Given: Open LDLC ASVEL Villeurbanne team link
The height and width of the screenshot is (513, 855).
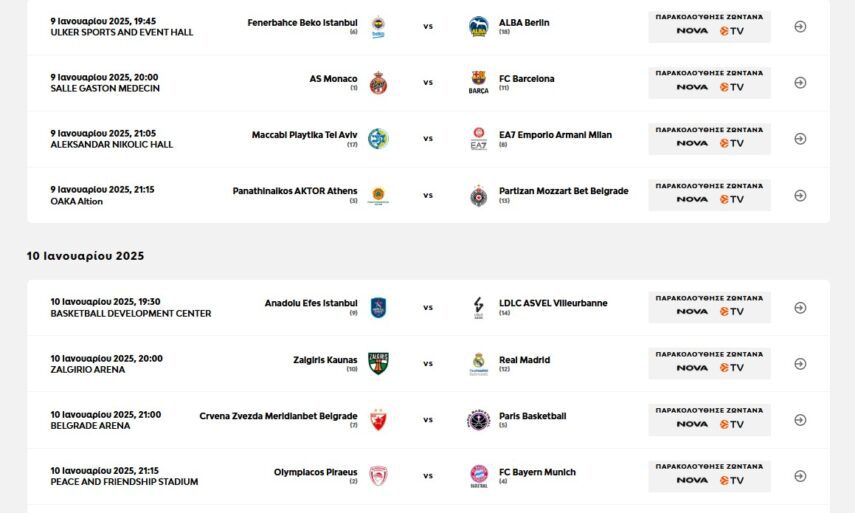Looking at the screenshot, I should click(553, 303).
